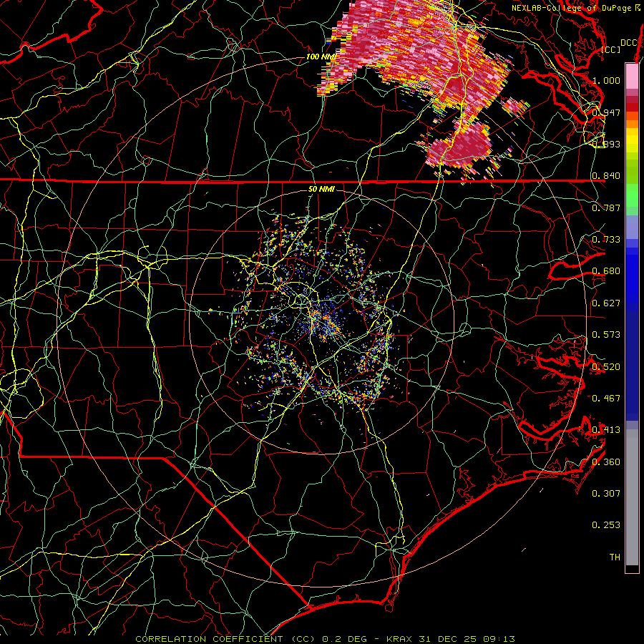Click the 0.307 scale value
644x644 pixels.
[x=606, y=494]
